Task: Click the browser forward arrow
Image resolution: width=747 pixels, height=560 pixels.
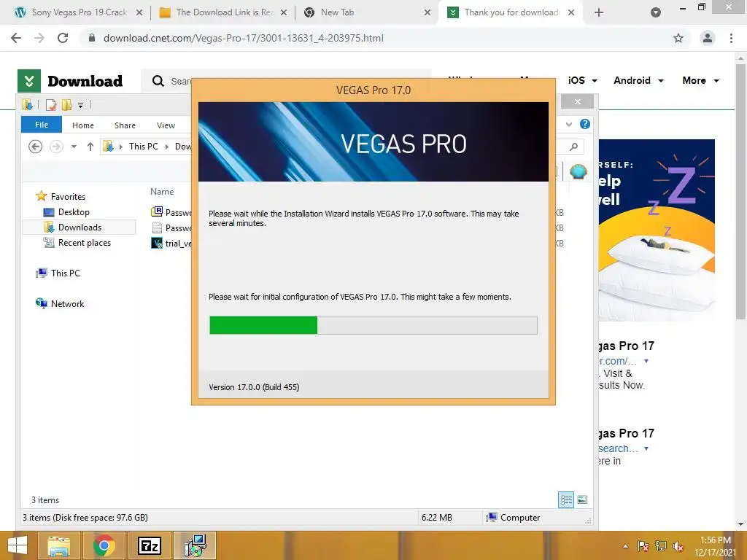Action: [x=39, y=38]
